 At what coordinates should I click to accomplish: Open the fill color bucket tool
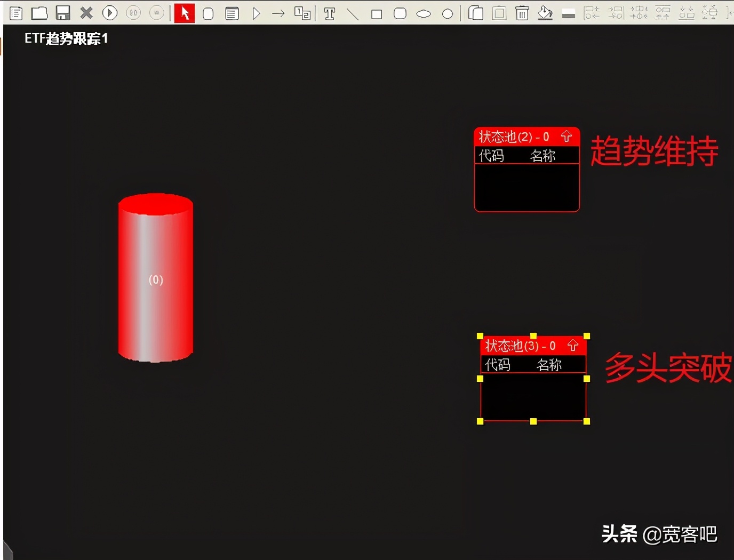[x=545, y=13]
